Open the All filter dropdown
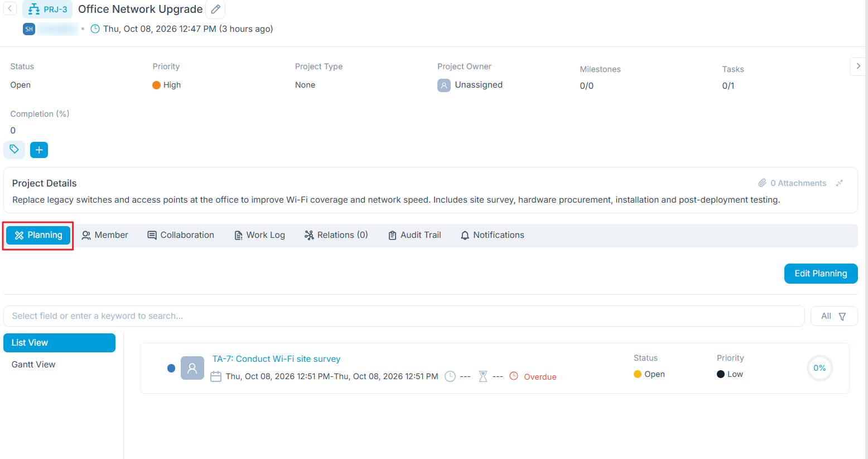This screenshot has height=459, width=868. point(834,316)
